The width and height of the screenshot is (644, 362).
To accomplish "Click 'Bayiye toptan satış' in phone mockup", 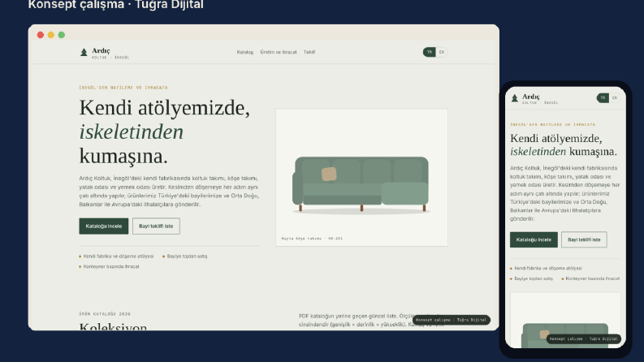I will [534, 278].
